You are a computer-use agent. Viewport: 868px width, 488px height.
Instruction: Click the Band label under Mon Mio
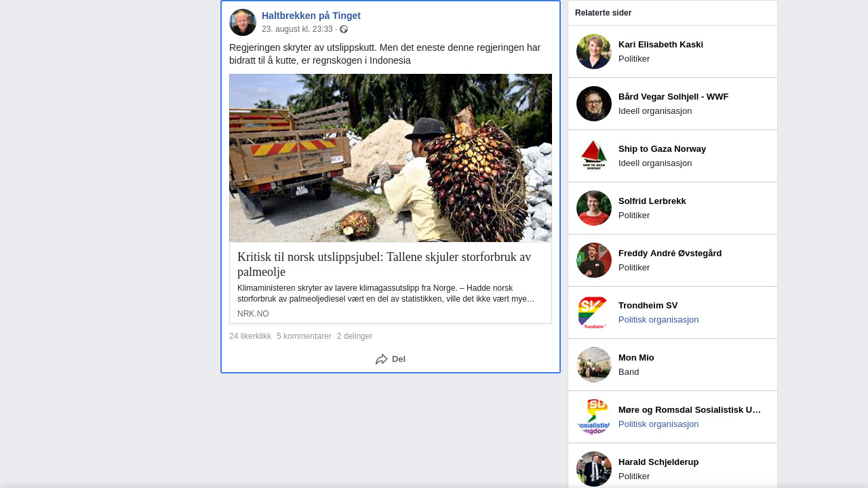point(629,372)
